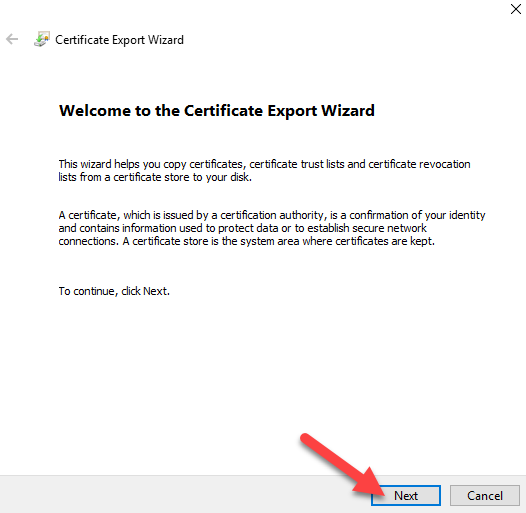This screenshot has height=513, width=526.
Task: Cancel the Certificate Export Wizard
Action: [x=485, y=495]
